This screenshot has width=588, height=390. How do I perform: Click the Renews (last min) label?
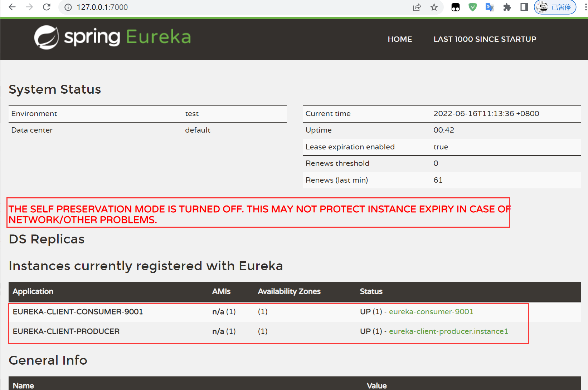[x=337, y=180]
